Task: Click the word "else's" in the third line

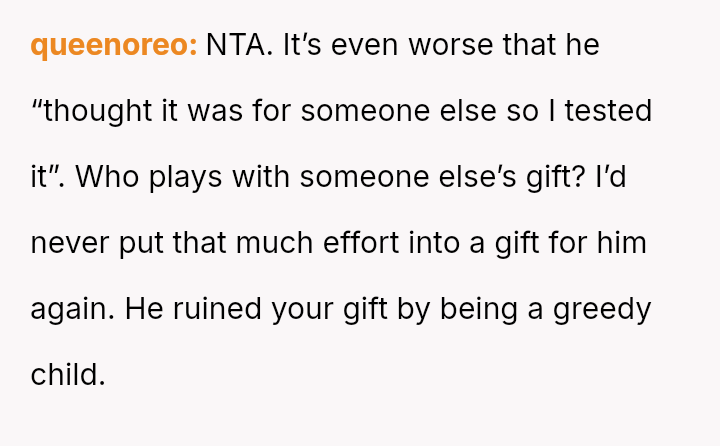Action: pyautogui.click(x=478, y=177)
